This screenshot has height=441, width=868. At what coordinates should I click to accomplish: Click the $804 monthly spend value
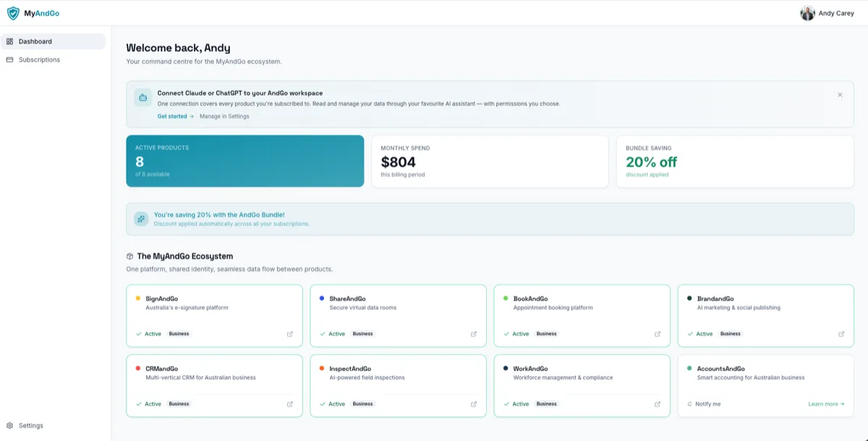point(399,162)
